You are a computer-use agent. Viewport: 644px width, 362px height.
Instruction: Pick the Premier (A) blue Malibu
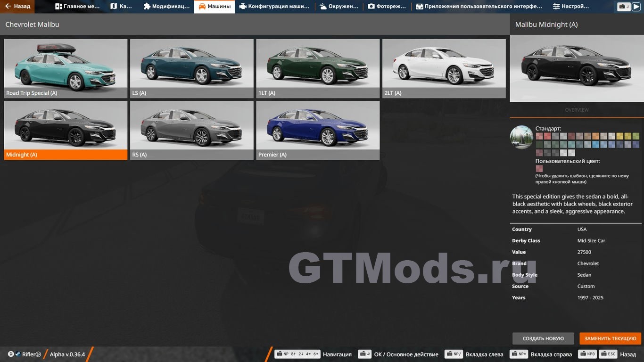(x=318, y=130)
